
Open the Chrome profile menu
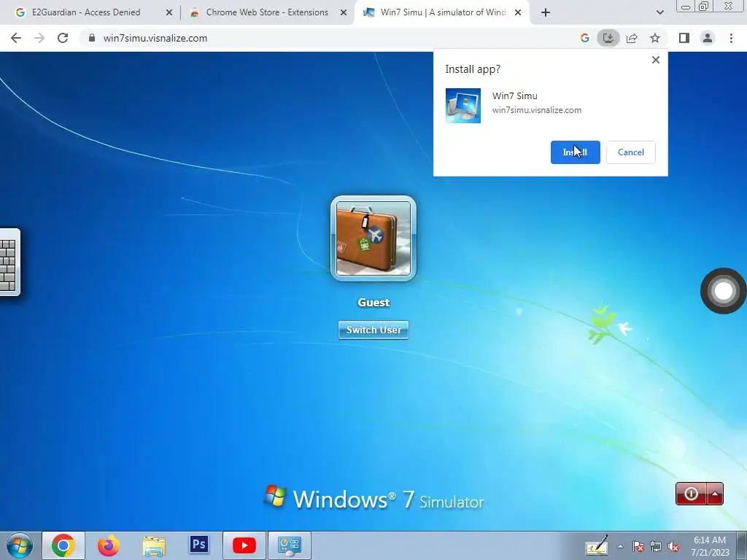pyautogui.click(x=708, y=38)
